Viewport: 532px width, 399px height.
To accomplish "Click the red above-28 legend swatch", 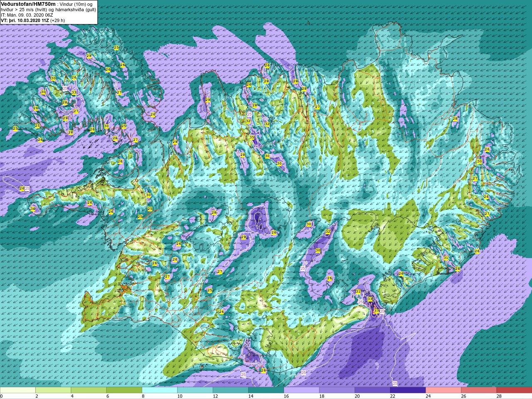I will coord(514,390).
